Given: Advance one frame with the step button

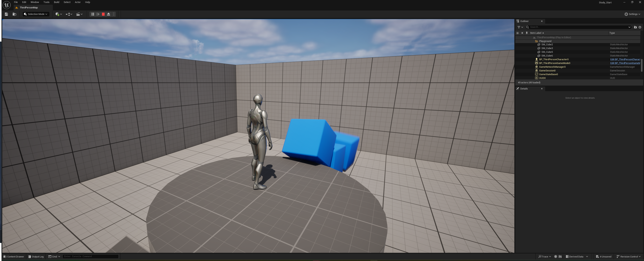Looking at the screenshot, I should coord(98,14).
